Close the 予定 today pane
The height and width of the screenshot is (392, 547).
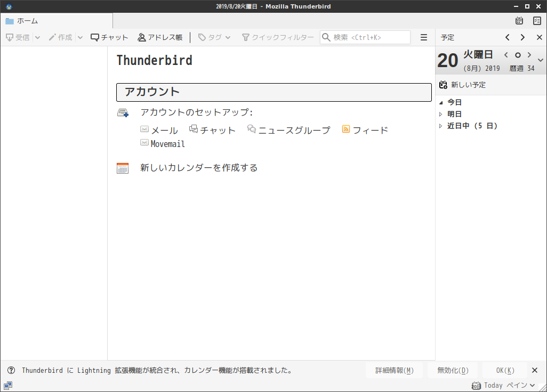pyautogui.click(x=539, y=37)
